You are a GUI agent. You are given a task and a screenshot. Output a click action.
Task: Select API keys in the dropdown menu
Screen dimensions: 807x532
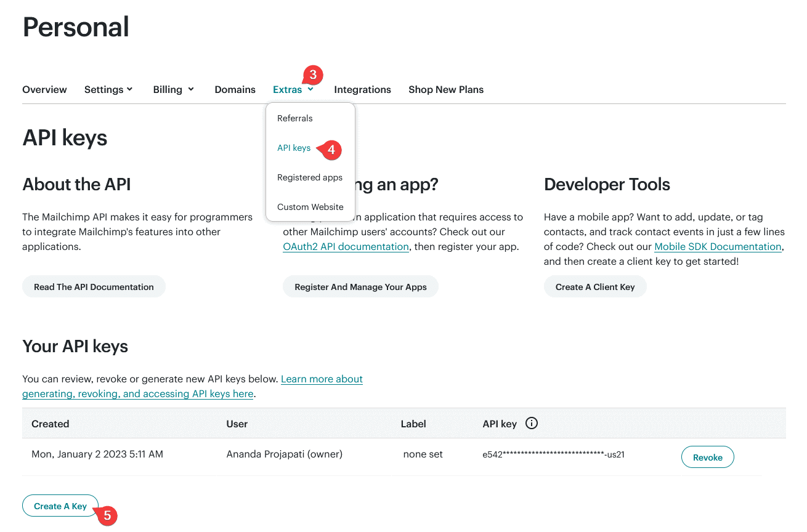[294, 148]
